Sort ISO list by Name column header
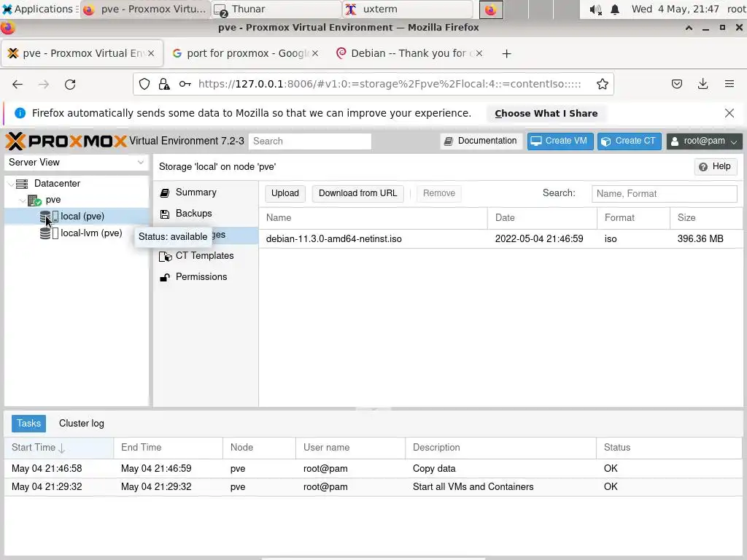 373,218
